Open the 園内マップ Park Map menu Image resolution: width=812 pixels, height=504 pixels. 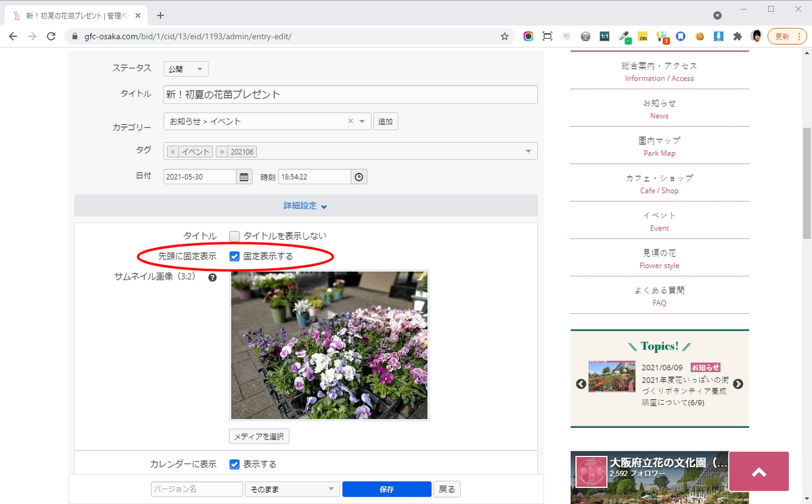(659, 146)
